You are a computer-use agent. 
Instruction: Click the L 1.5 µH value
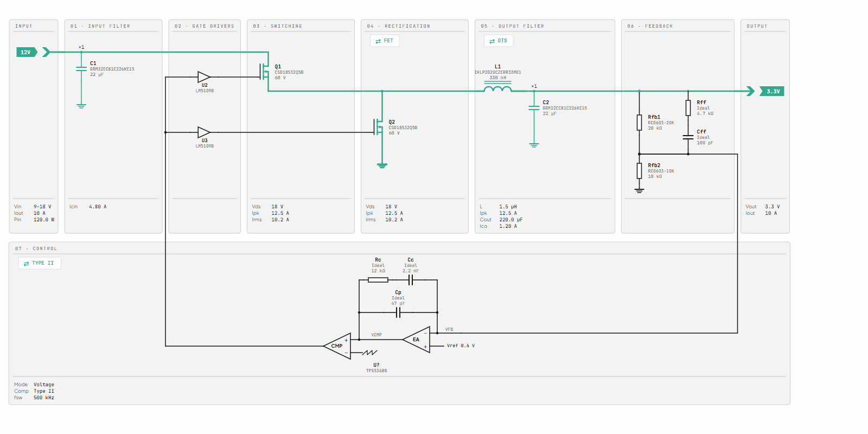(x=508, y=207)
